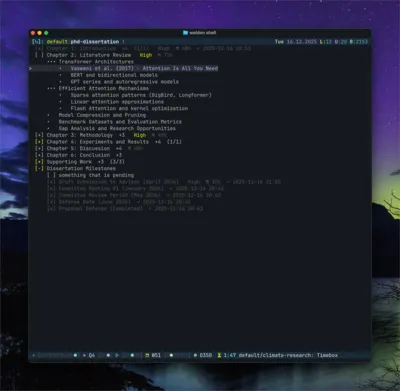The width and height of the screenshot is (400, 391).
Task: Select 'GPT series and autoregressive models' row
Action: coord(125,82)
